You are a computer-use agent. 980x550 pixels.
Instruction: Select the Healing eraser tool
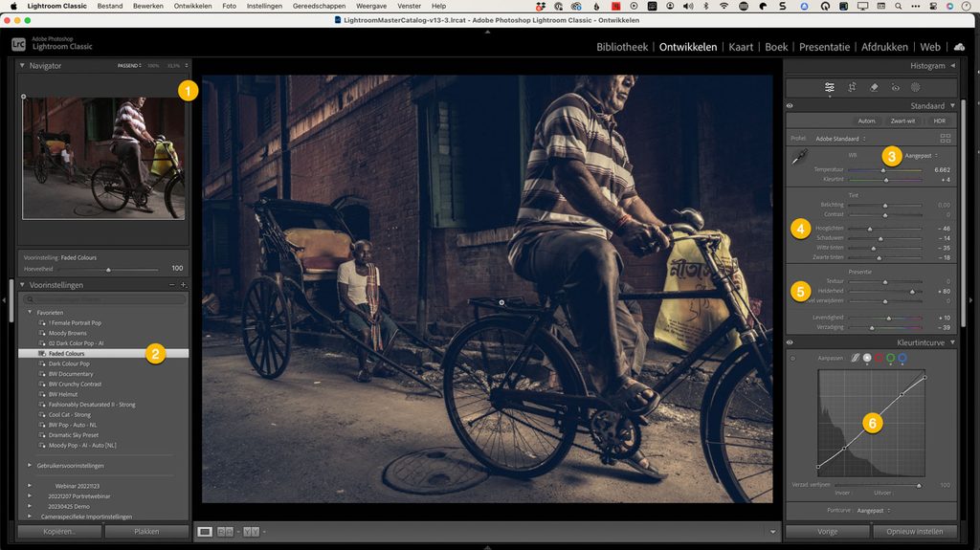click(874, 87)
